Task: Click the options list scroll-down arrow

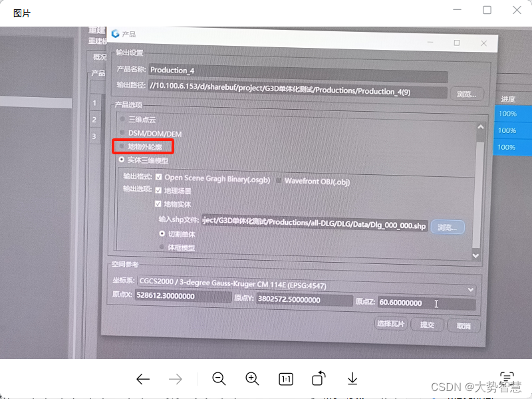Action: point(475,256)
